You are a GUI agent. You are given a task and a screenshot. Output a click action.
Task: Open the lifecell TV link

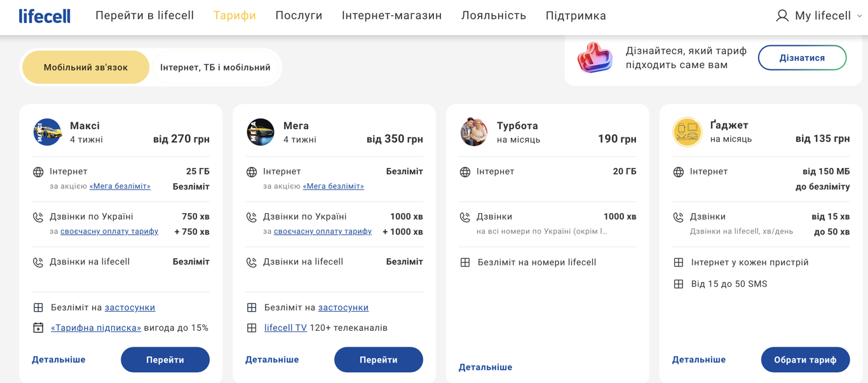[x=285, y=328]
